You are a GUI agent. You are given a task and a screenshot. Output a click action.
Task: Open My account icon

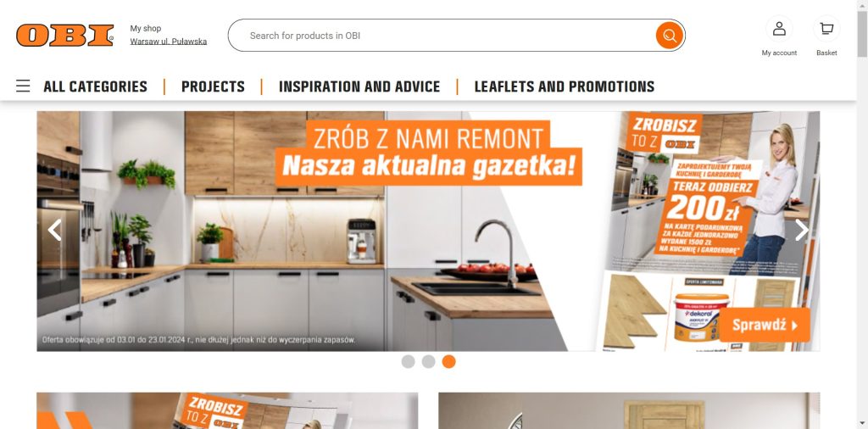pos(779,29)
